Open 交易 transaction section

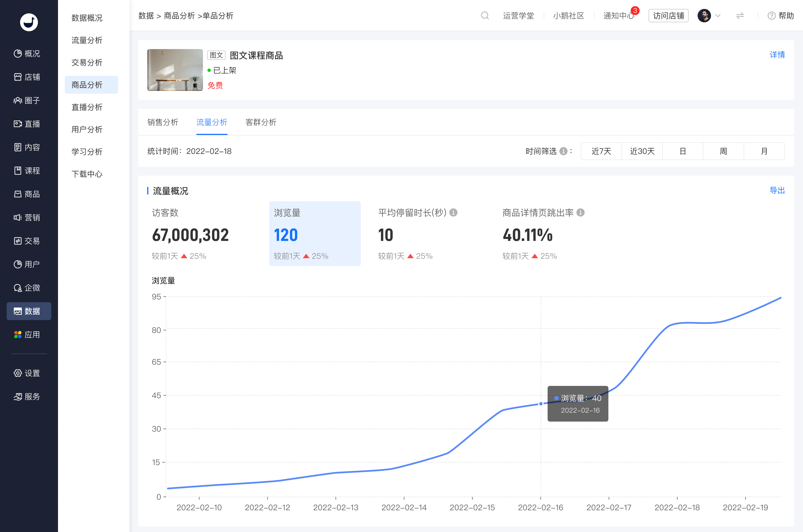click(27, 241)
